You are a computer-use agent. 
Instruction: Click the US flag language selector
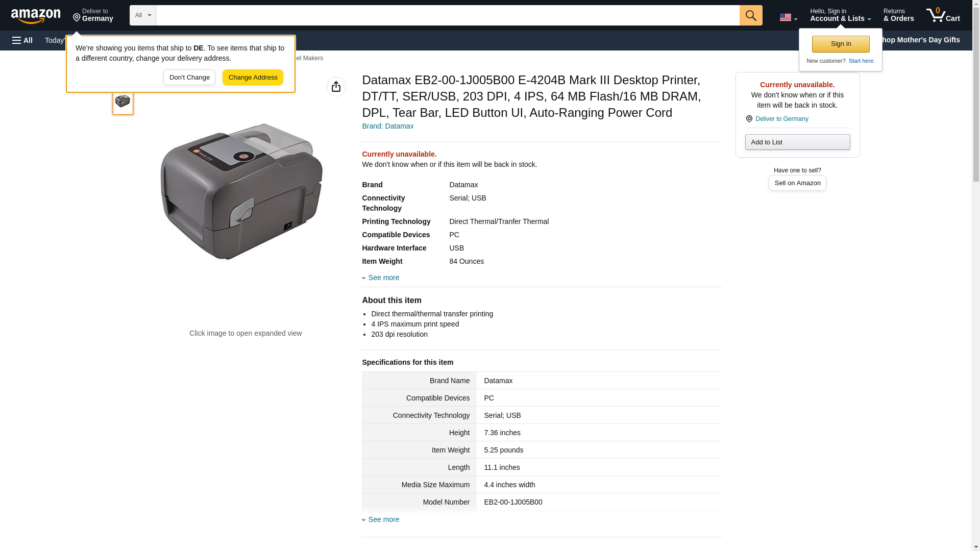point(788,17)
